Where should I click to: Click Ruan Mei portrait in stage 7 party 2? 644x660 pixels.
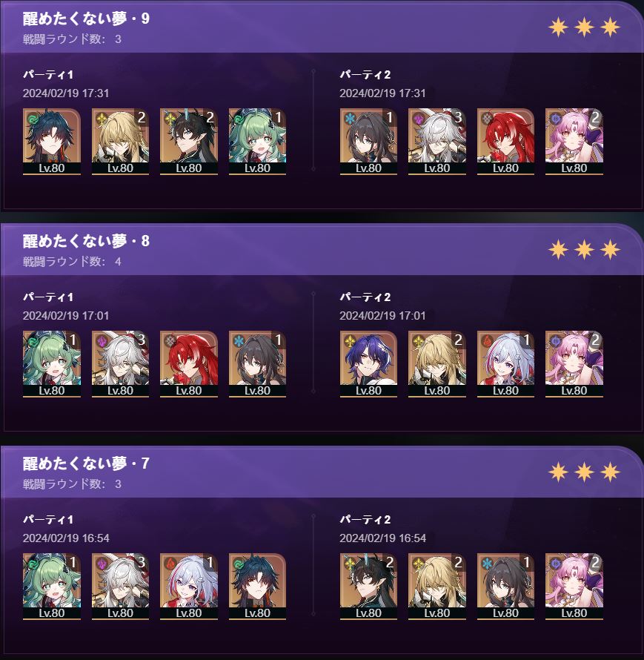tap(505, 587)
